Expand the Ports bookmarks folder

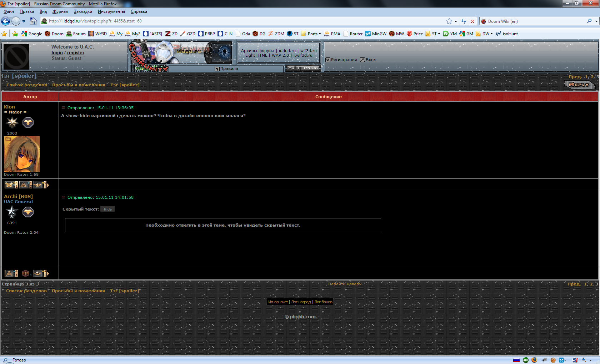click(311, 34)
